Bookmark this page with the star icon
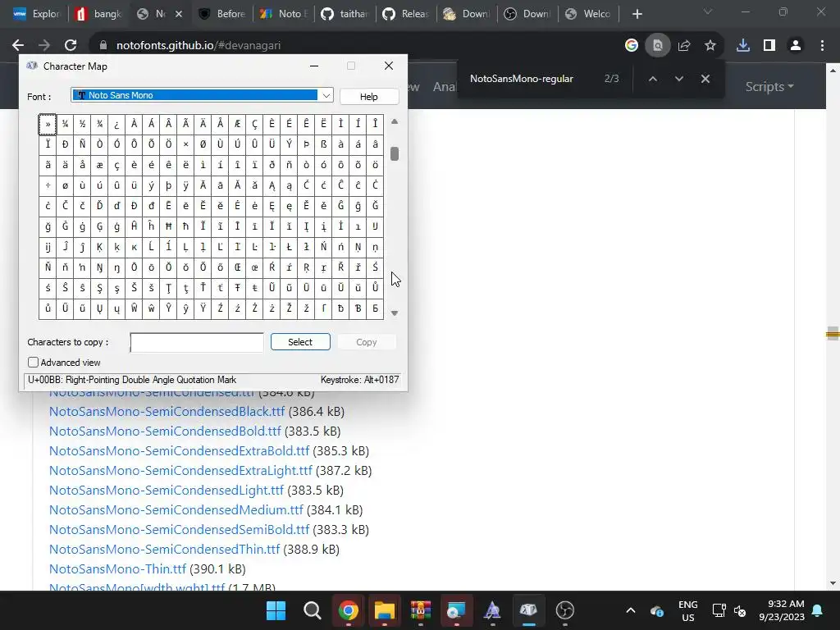This screenshot has width=840, height=630. point(710,46)
